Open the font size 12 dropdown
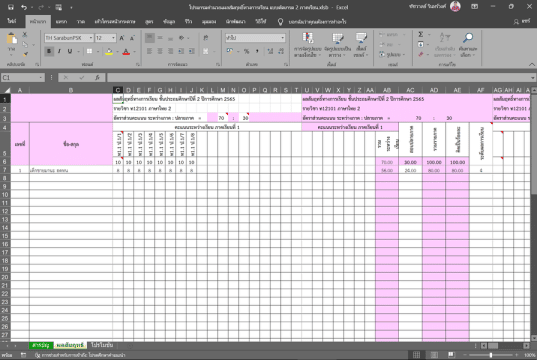 (x=113, y=38)
